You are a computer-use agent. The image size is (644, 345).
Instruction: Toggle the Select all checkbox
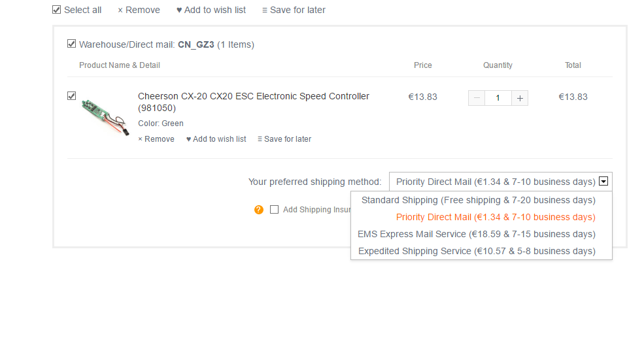(x=56, y=10)
